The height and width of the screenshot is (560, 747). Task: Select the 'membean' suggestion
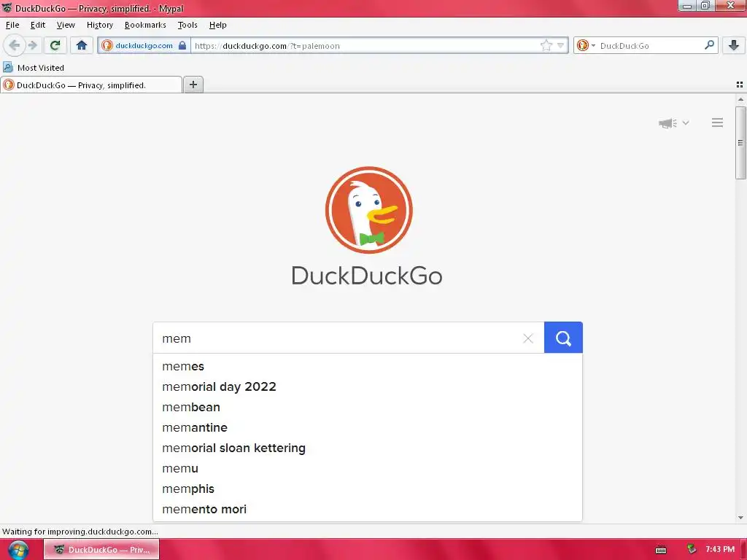click(x=368, y=407)
